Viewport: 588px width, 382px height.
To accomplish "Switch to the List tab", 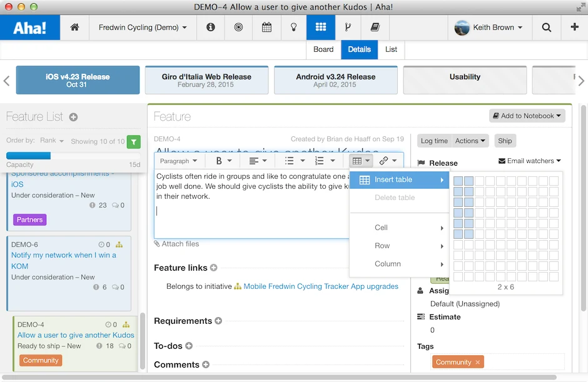I will click(x=391, y=49).
